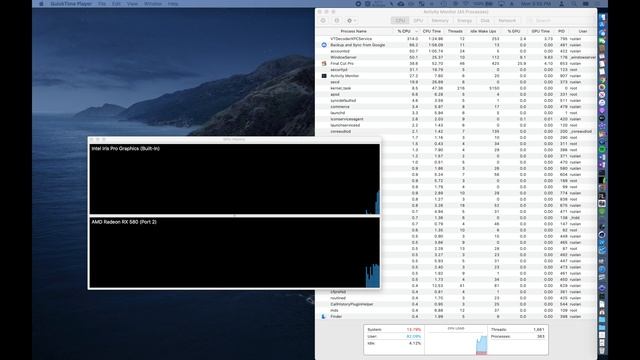Select the CallHistoryPluginHelper process row
640x360 pixels.
tap(456, 304)
